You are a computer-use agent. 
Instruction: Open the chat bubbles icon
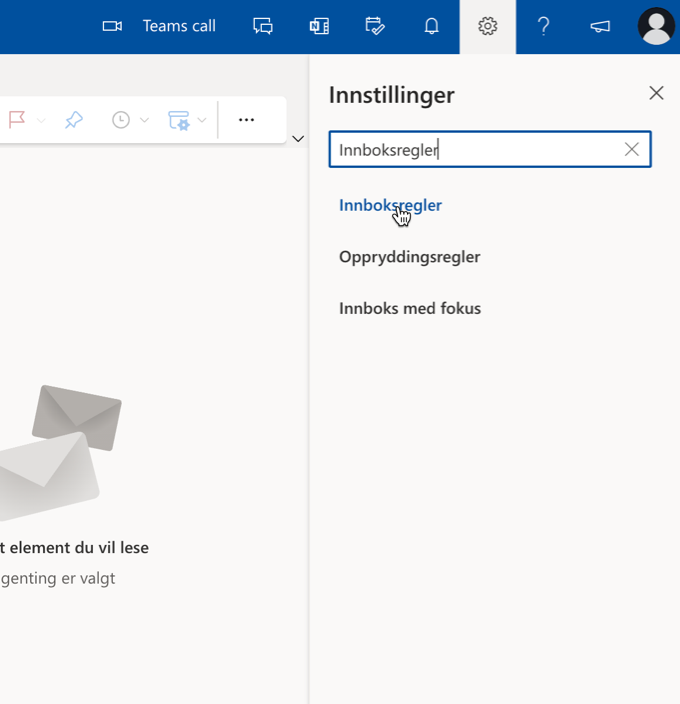point(263,27)
